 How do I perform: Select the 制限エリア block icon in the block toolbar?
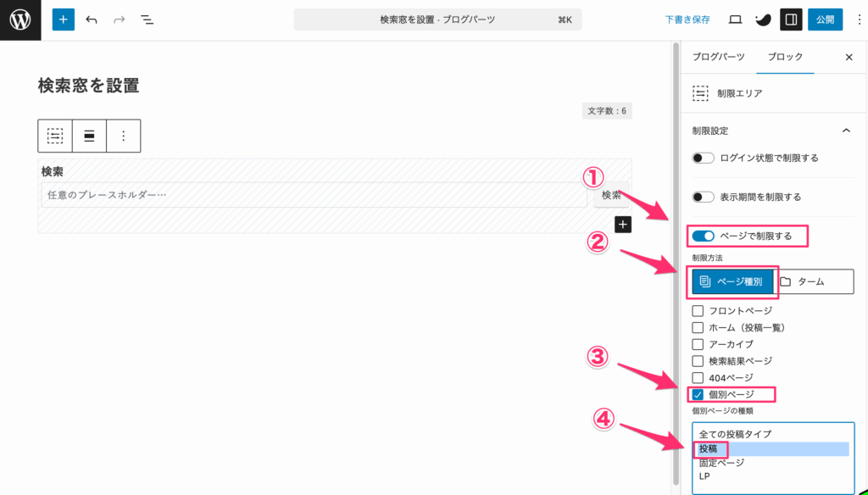click(56, 136)
